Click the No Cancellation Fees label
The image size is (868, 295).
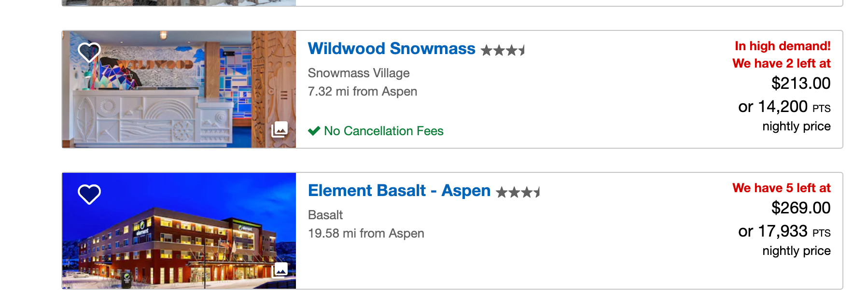(384, 131)
